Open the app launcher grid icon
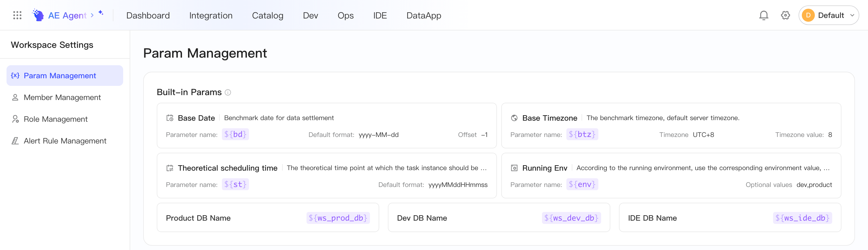This screenshot has width=868, height=250. [17, 15]
